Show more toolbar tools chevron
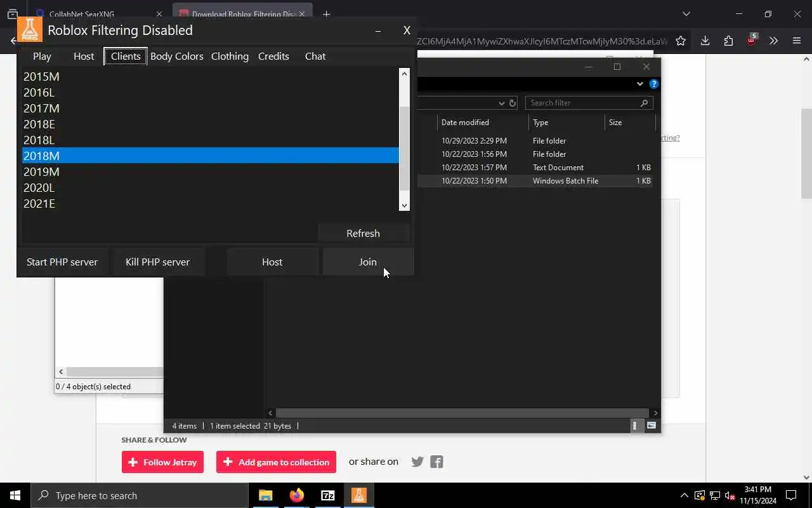Screen dimensions: 812x508 pyautogui.click(x=773, y=41)
